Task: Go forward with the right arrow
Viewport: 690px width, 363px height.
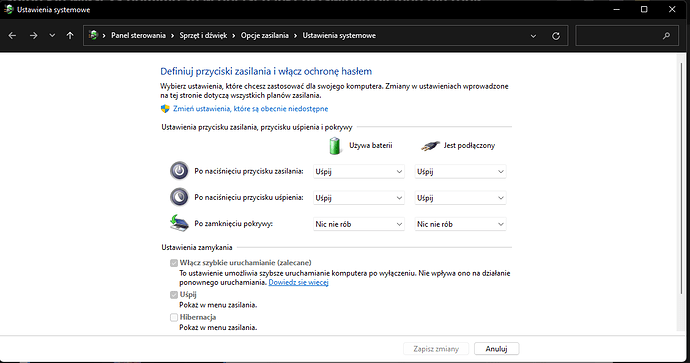Action: pyautogui.click(x=33, y=36)
